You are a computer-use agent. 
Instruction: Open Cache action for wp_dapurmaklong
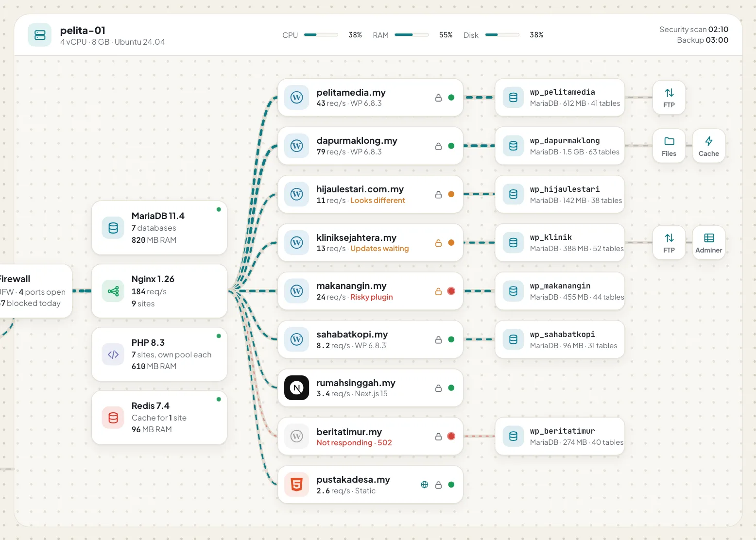pos(709,146)
